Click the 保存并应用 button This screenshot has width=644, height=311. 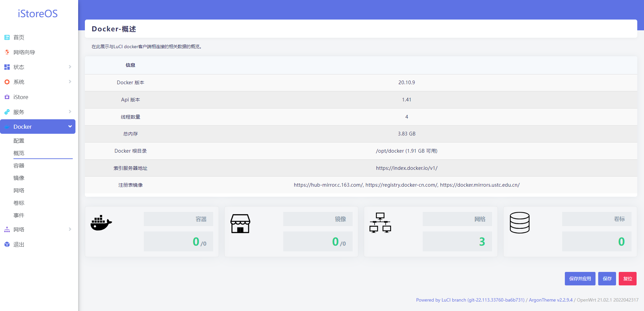coord(580,279)
